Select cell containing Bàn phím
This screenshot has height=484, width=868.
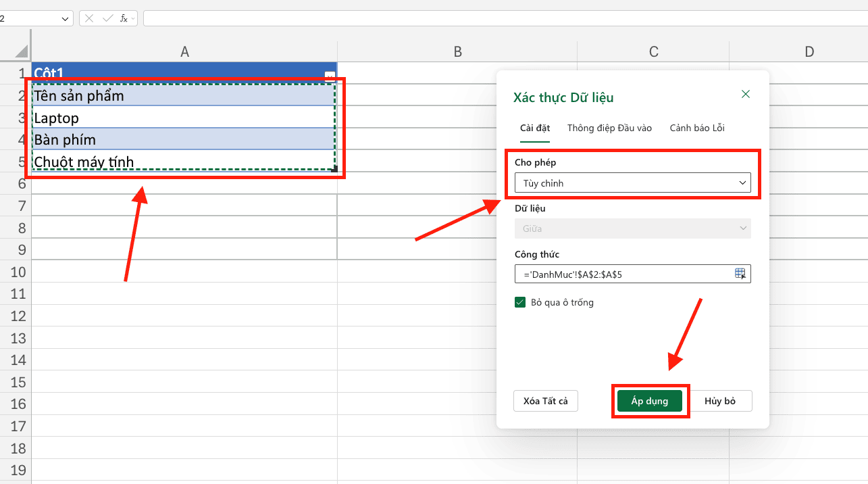tap(184, 140)
